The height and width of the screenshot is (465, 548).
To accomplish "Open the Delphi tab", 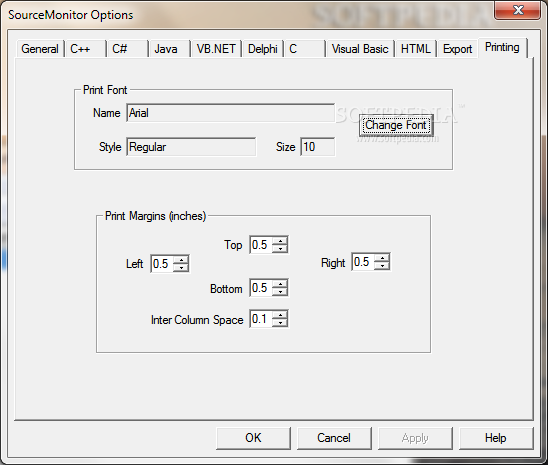I will (263, 49).
